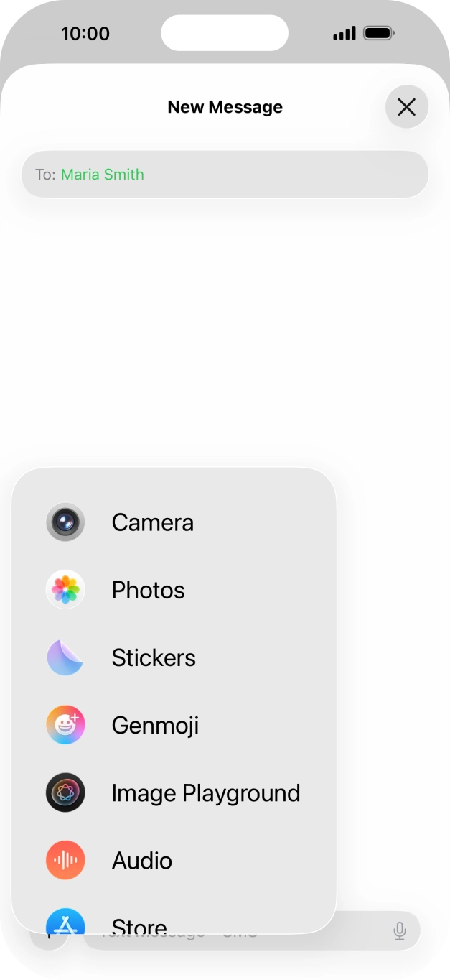
Task: Open the Genmoji smiley icon
Action: 65,725
